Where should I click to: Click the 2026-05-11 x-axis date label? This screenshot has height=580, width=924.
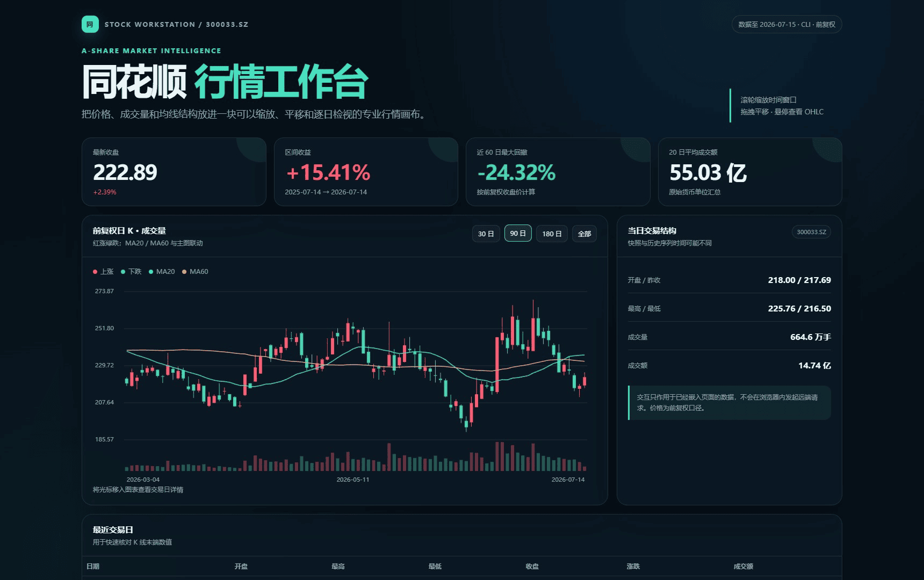coord(353,480)
